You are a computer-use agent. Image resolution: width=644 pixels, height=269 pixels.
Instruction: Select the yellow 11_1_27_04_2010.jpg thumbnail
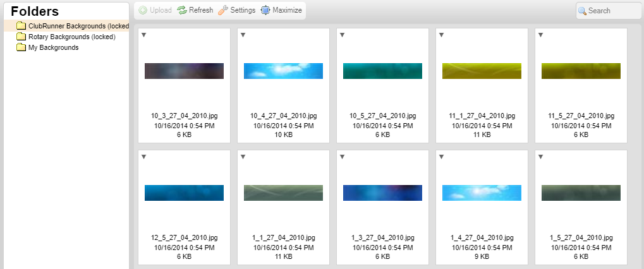482,71
